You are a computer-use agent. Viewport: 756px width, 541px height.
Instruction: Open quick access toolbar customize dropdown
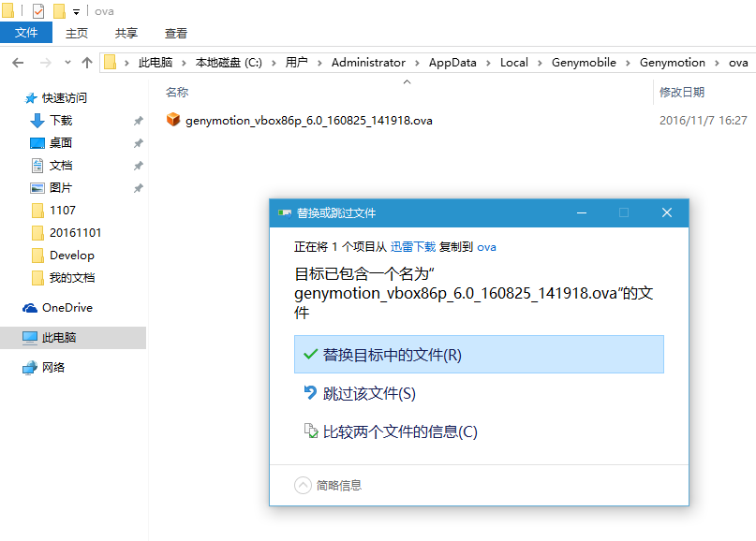(x=76, y=12)
